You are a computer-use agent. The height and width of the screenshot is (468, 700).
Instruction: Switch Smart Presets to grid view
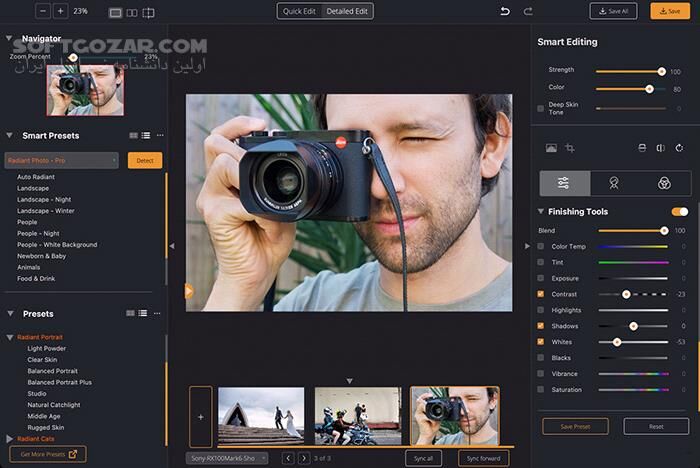tap(133, 135)
